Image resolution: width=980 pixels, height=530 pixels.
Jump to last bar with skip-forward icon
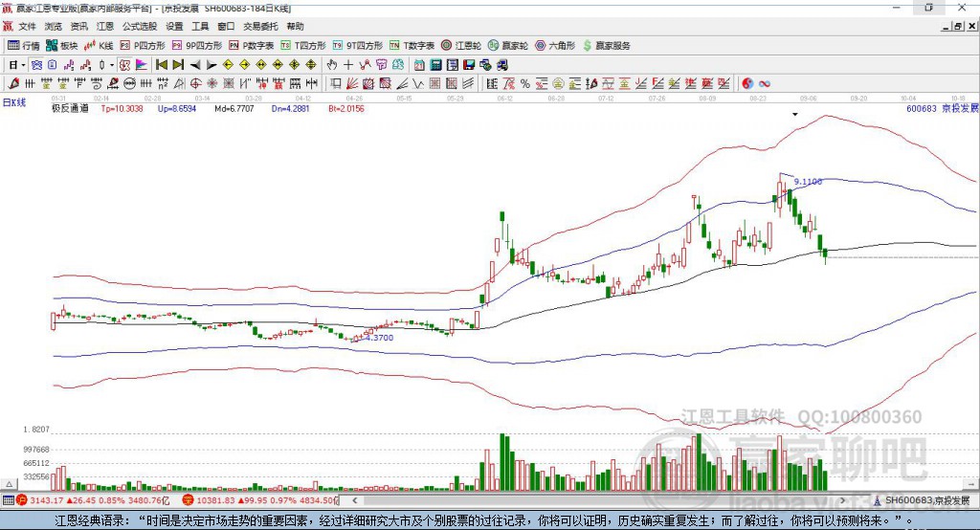coord(178,65)
